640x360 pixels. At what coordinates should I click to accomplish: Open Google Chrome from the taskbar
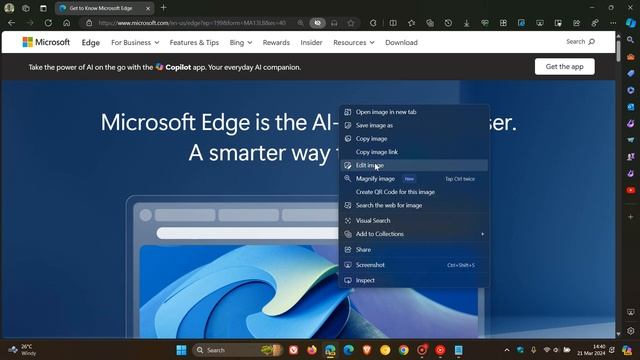pyautogui.click(x=403, y=350)
